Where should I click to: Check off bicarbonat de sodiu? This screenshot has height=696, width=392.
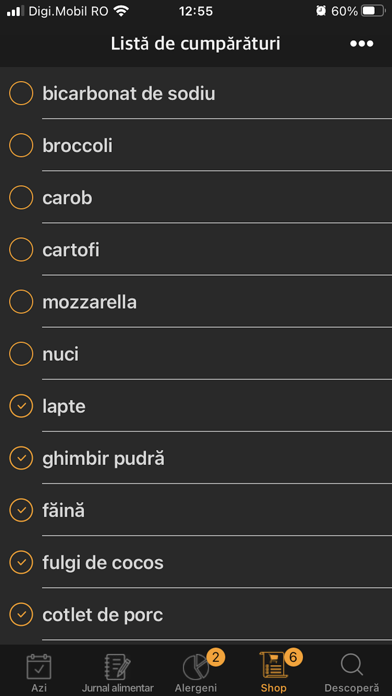21,93
